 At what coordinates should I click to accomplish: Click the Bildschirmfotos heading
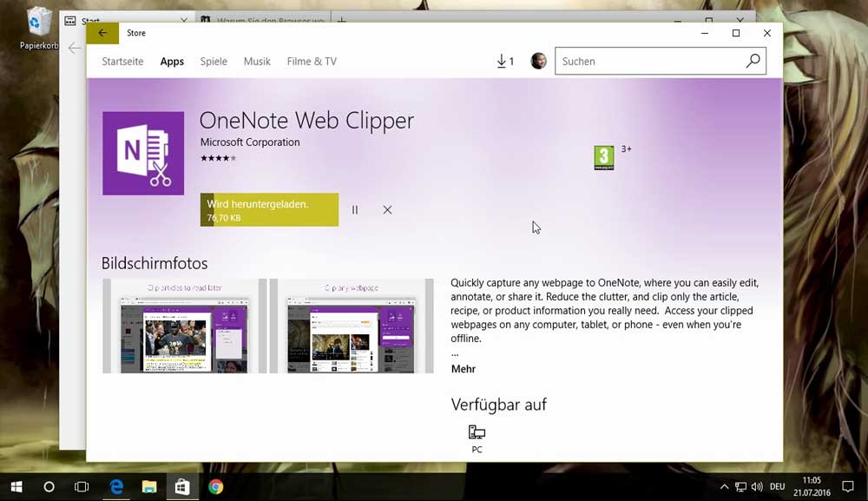click(x=155, y=263)
